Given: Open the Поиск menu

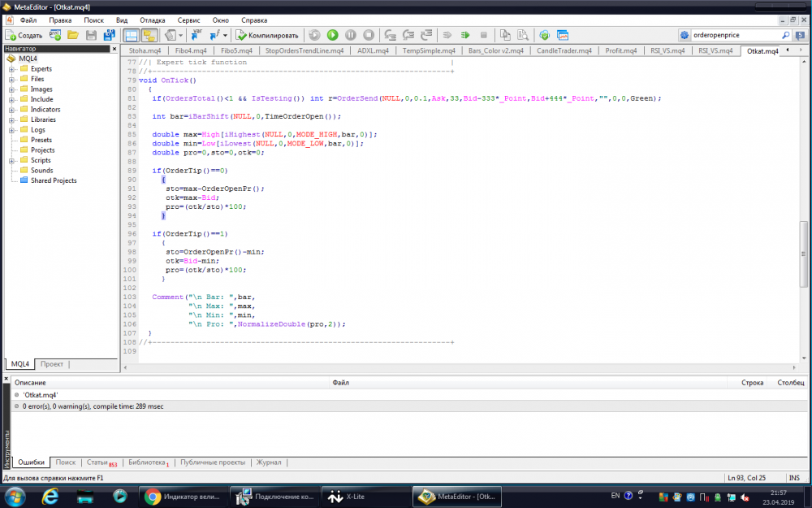Looking at the screenshot, I should click(93, 20).
